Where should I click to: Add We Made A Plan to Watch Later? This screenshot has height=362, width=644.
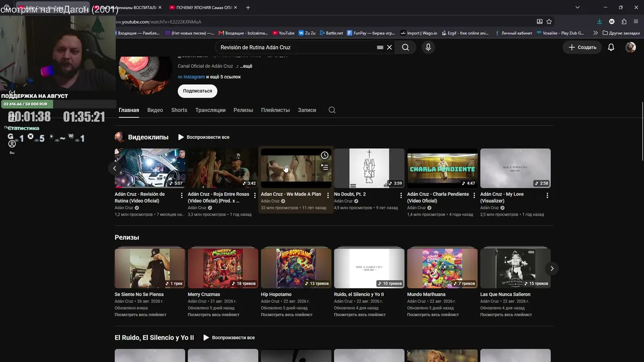click(325, 155)
